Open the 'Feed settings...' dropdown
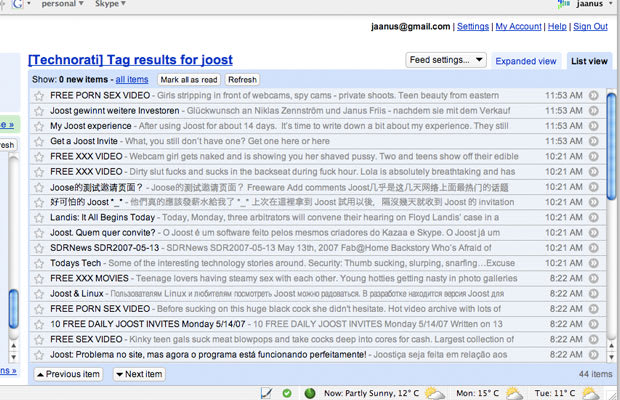 coord(446,60)
